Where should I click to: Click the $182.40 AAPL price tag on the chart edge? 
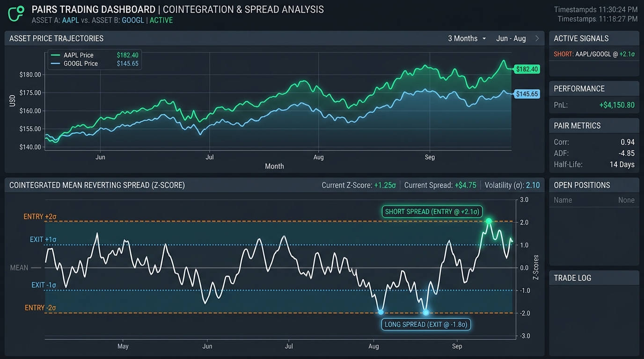pyautogui.click(x=527, y=69)
